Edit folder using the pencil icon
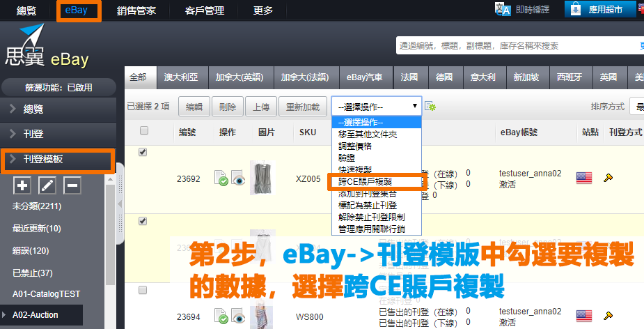 pyautogui.click(x=47, y=185)
